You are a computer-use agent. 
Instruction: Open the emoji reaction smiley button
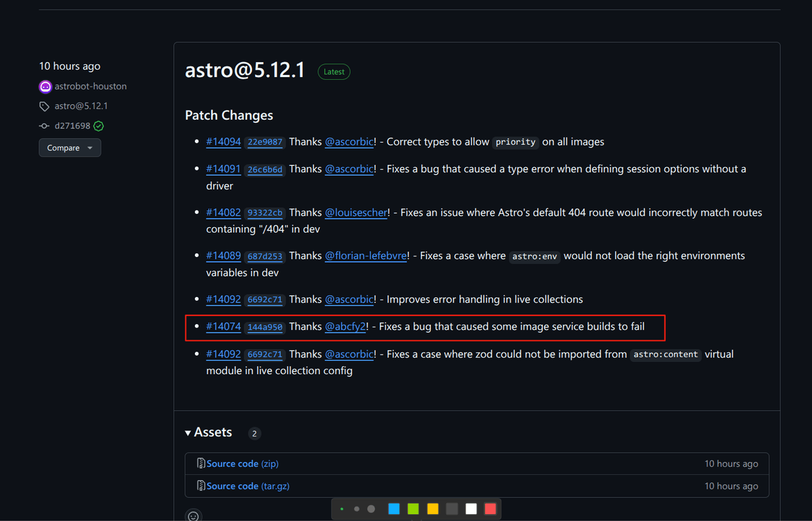[194, 516]
